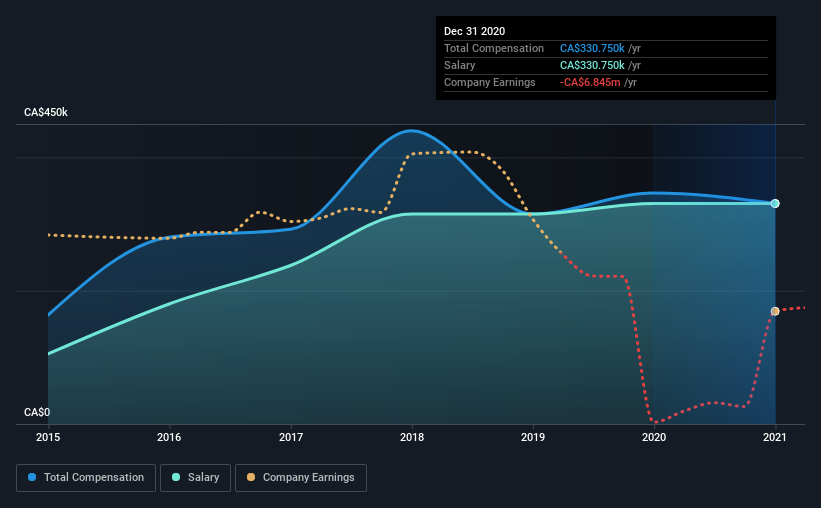Click the teal Salary legend dot
821x508 pixels.
[176, 477]
